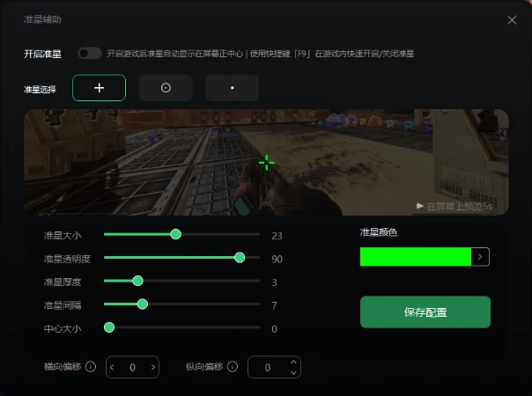This screenshot has height=396, width=532.
Task: Click the 准星透明度 slider handle
Action: coord(240,258)
